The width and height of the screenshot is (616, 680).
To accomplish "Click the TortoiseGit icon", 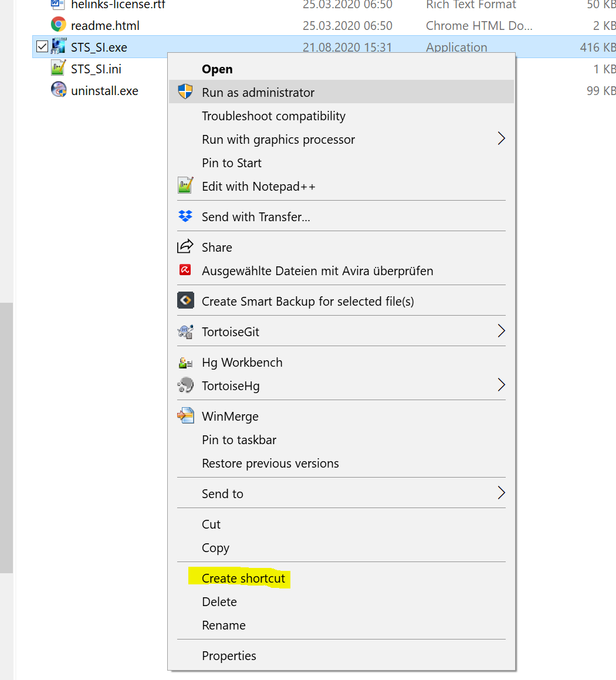I will pyautogui.click(x=185, y=331).
